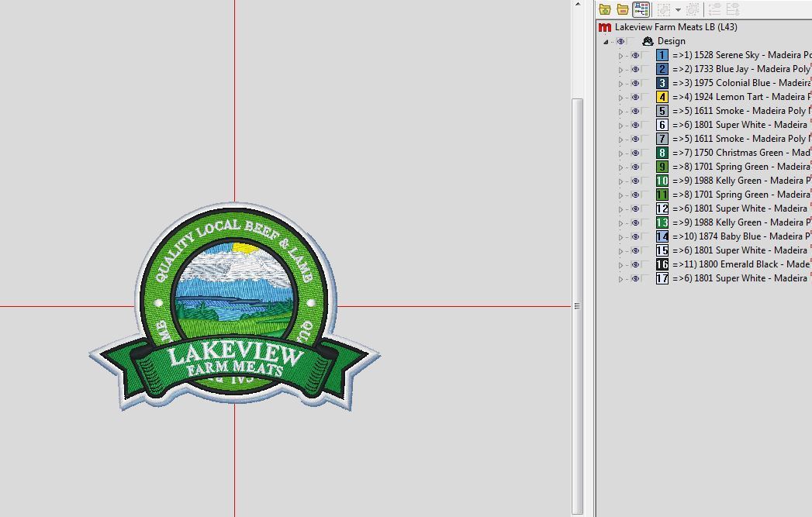Click the green number 11 color swatch
Image resolution: width=812 pixels, height=517 pixels.
coord(662,195)
